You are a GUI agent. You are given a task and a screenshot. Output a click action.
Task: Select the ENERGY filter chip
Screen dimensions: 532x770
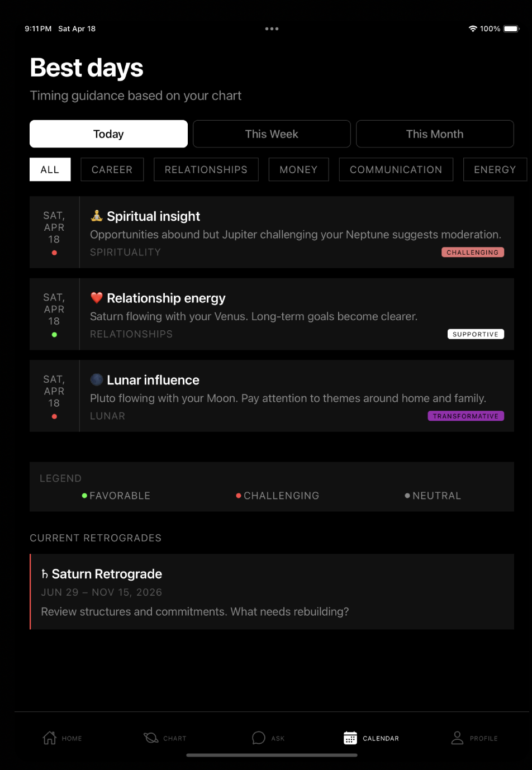(495, 169)
